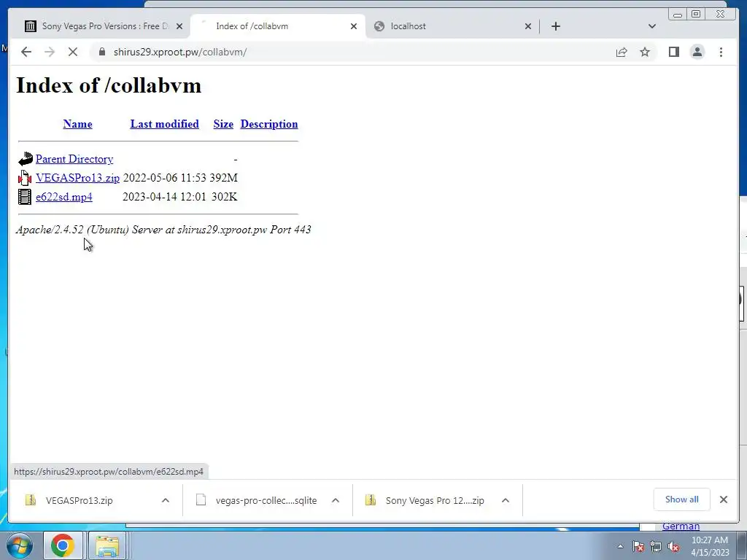Viewport: 747px width, 560px height.
Task: Click Show all downloads
Action: [682, 499]
